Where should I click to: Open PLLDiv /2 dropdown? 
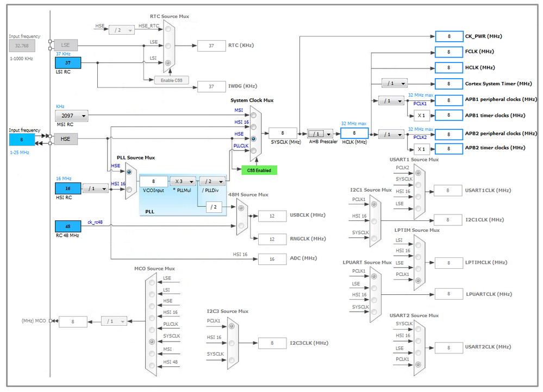(x=213, y=181)
